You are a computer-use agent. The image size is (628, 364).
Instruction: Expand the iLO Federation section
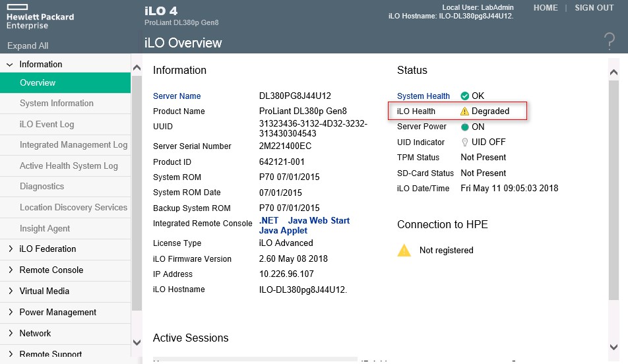click(x=10, y=249)
